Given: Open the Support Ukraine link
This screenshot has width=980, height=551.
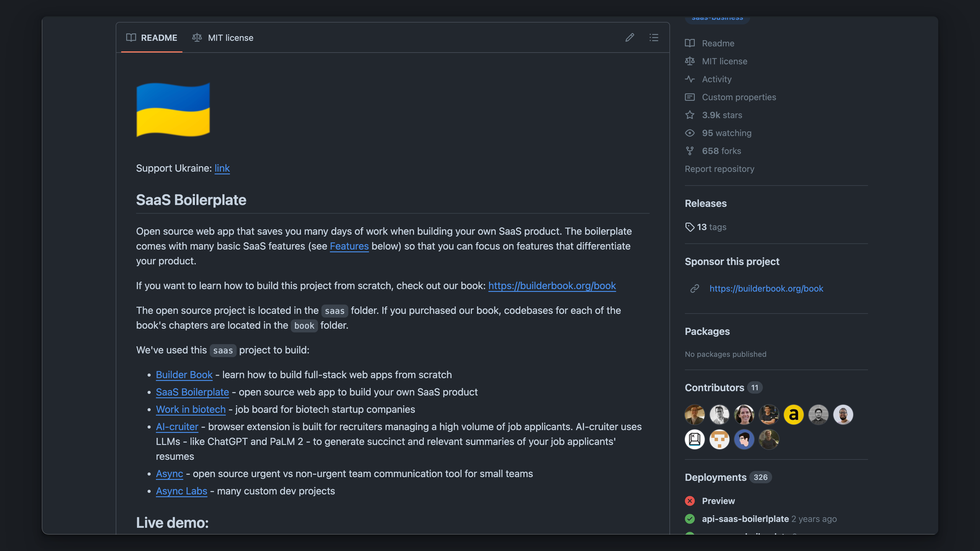Looking at the screenshot, I should click(222, 168).
